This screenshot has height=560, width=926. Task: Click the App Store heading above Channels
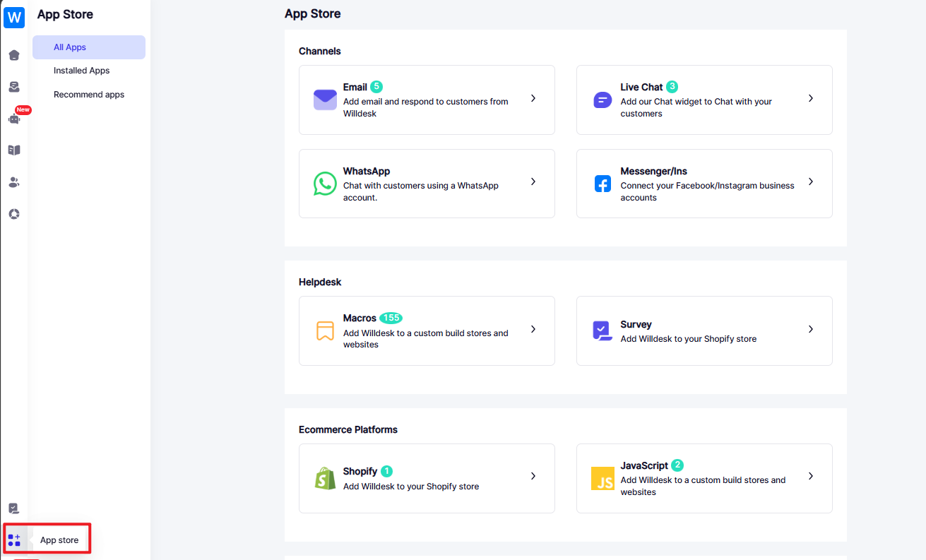pyautogui.click(x=313, y=13)
